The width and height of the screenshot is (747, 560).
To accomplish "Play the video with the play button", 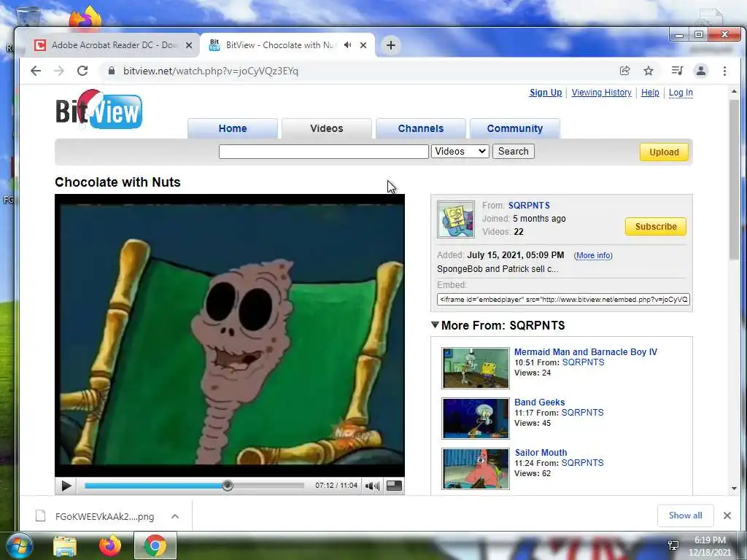I will (66, 486).
